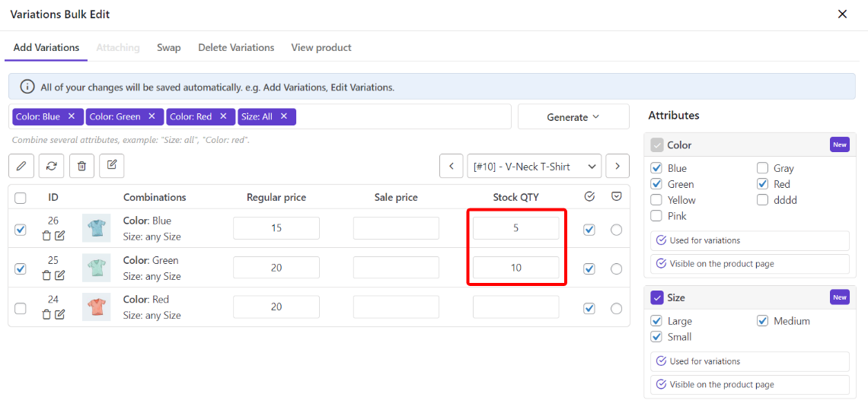Viewport: 868px width, 413px height.
Task: Click New button in Color attribute panel
Action: 839,145
